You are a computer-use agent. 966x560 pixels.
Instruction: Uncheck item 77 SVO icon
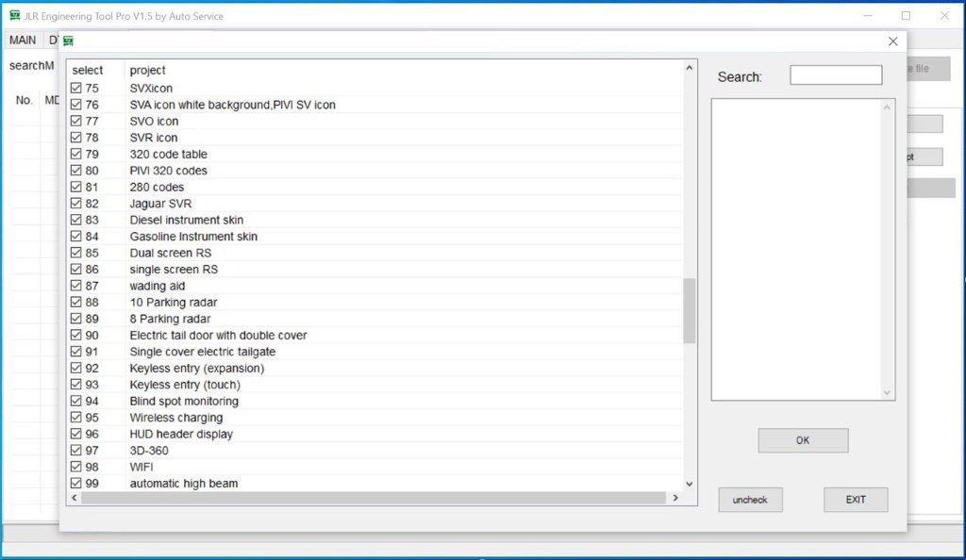[75, 122]
